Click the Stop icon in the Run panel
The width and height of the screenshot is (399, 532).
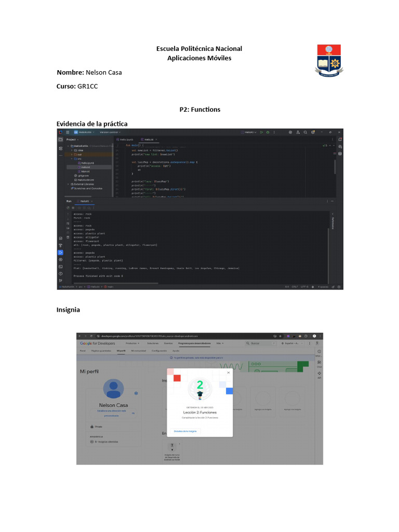point(73,208)
